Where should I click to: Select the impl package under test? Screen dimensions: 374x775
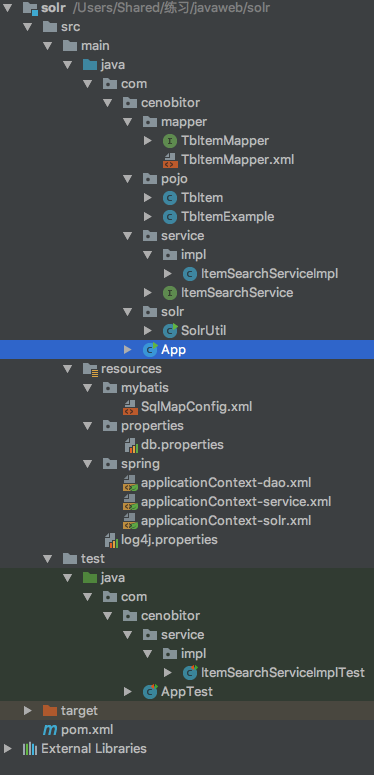194,653
